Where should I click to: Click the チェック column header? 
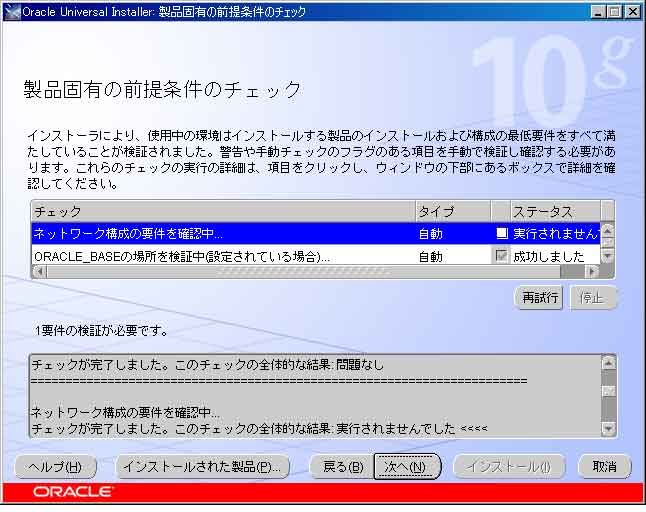tap(224, 212)
